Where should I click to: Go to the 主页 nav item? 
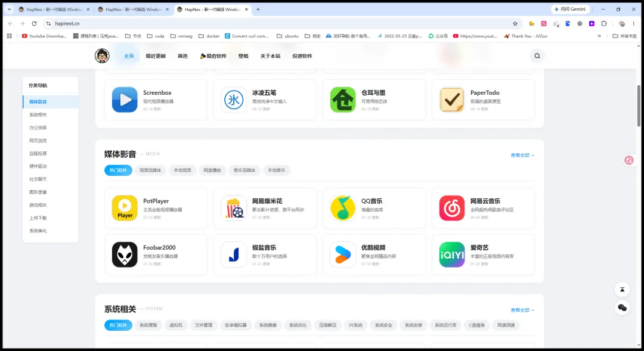click(x=129, y=56)
